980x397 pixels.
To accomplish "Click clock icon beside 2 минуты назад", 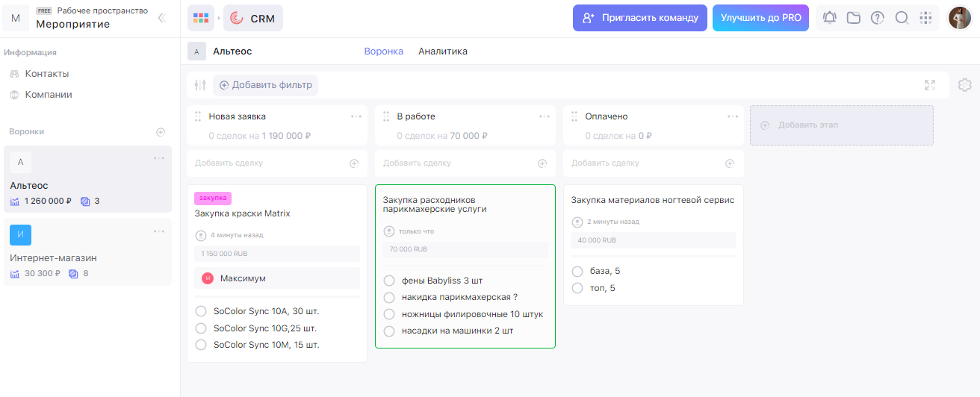I will click(577, 222).
